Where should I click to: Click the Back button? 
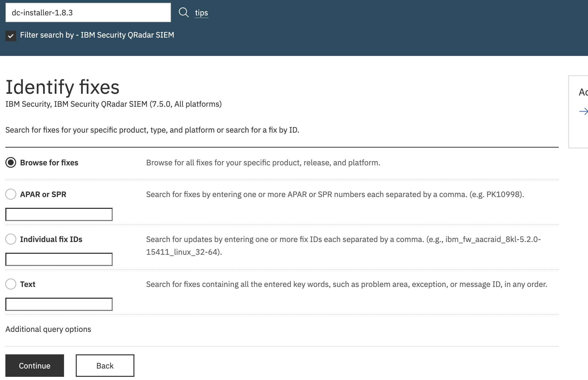(x=105, y=365)
